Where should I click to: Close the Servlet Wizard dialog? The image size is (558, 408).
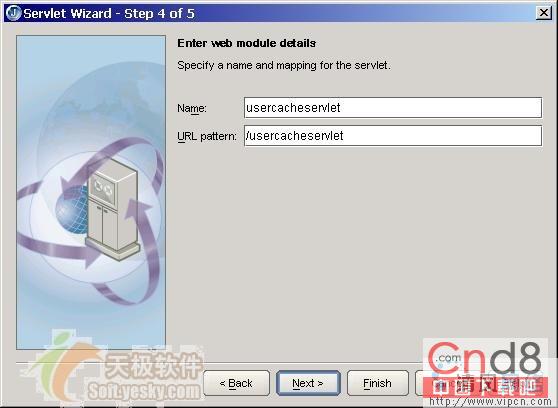[x=543, y=13]
